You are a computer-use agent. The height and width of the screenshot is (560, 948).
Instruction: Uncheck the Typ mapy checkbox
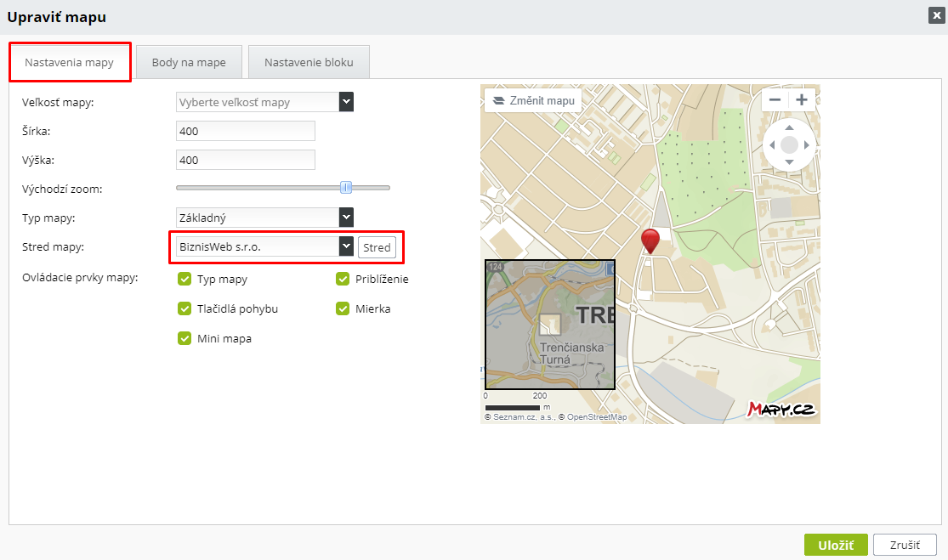coord(184,279)
